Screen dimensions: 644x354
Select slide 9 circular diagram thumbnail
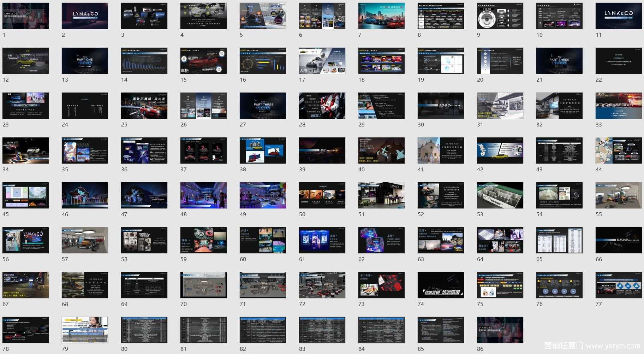[x=500, y=16]
